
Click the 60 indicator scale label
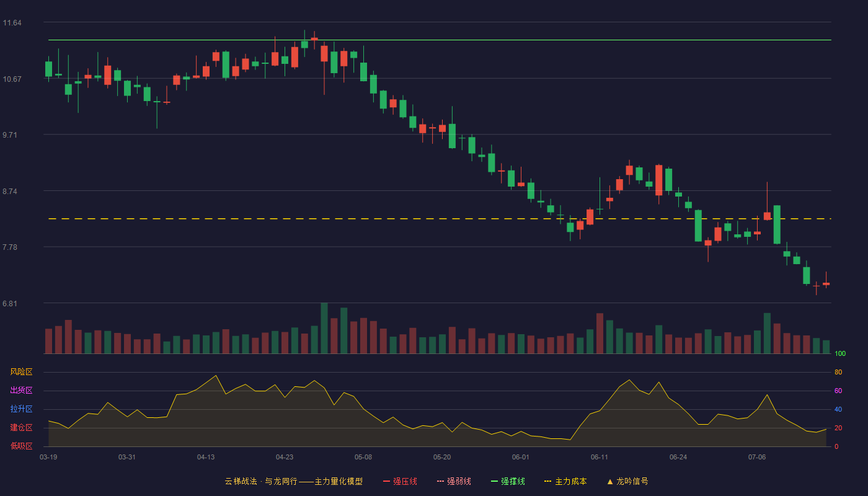[x=838, y=391]
